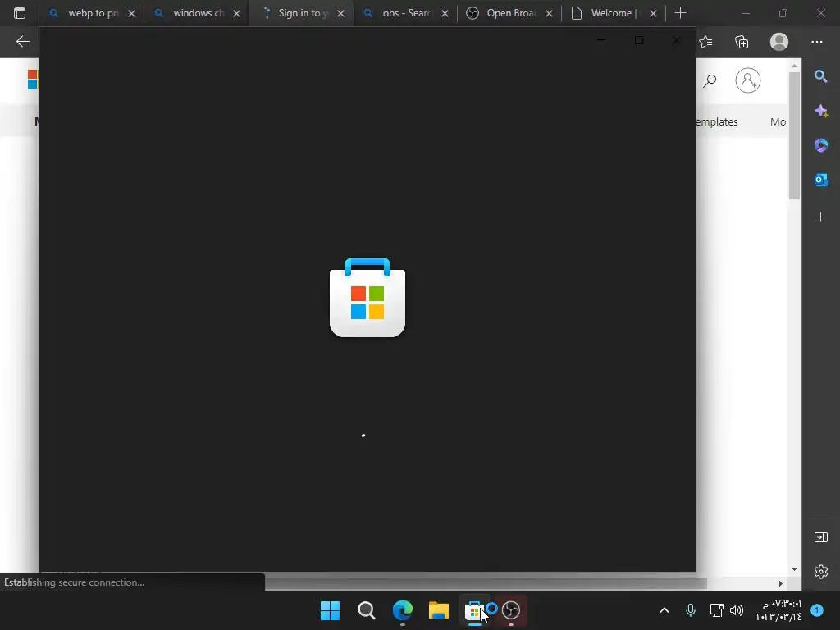Image resolution: width=840 pixels, height=630 pixels.
Task: Switch to the 'Open Broa' tab
Action: (x=510, y=13)
